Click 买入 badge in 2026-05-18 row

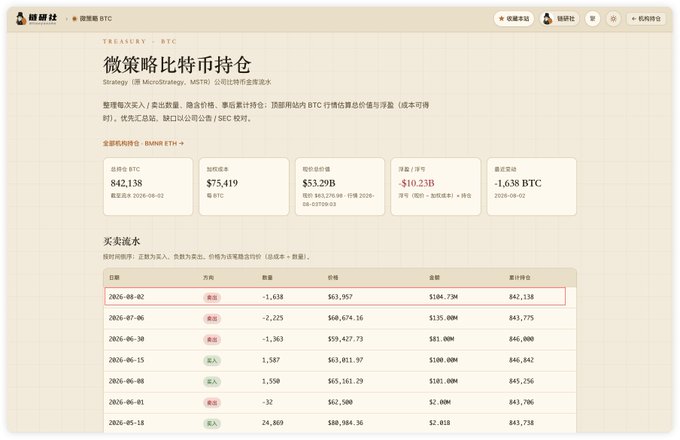tap(212, 424)
